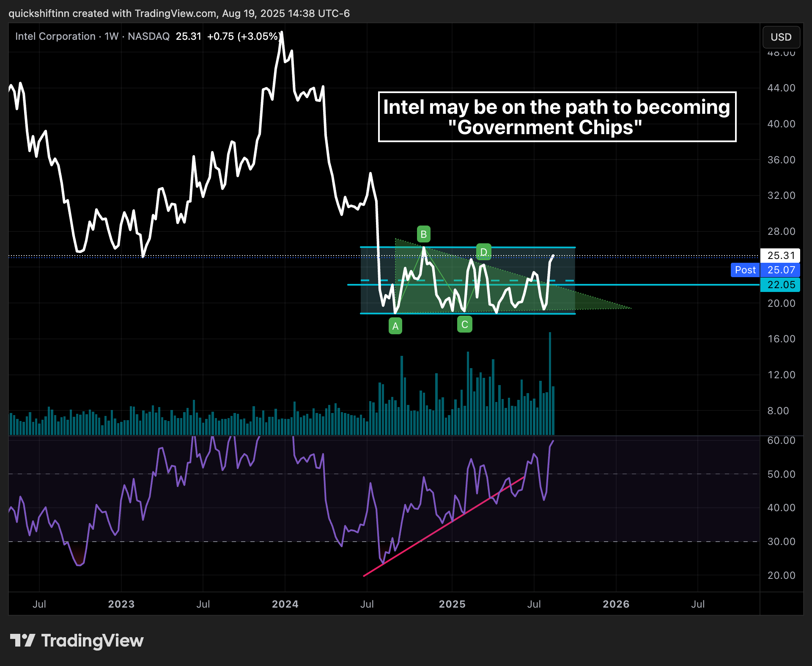Click the cyan 22.05 price level label
Image resolution: width=812 pixels, height=666 pixels.
(780, 285)
